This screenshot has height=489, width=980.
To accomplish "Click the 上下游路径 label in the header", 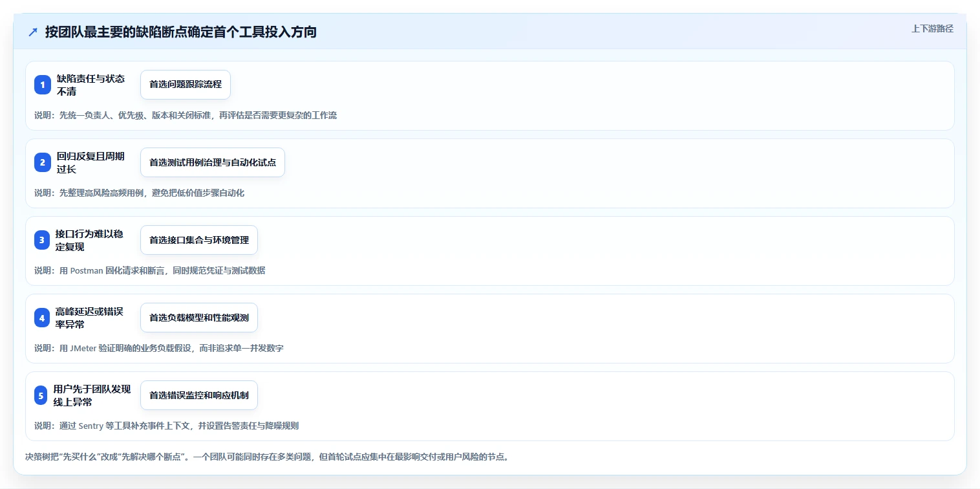I will coord(932,28).
